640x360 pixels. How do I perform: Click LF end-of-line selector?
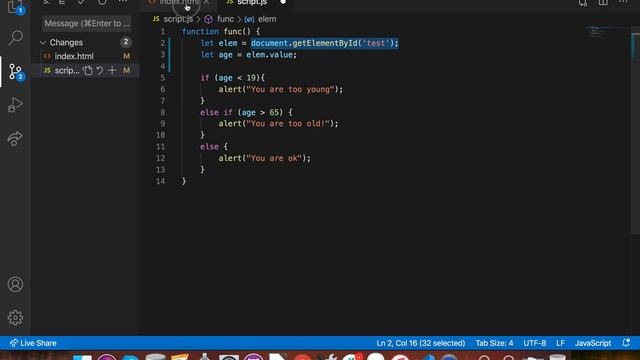[x=560, y=343]
